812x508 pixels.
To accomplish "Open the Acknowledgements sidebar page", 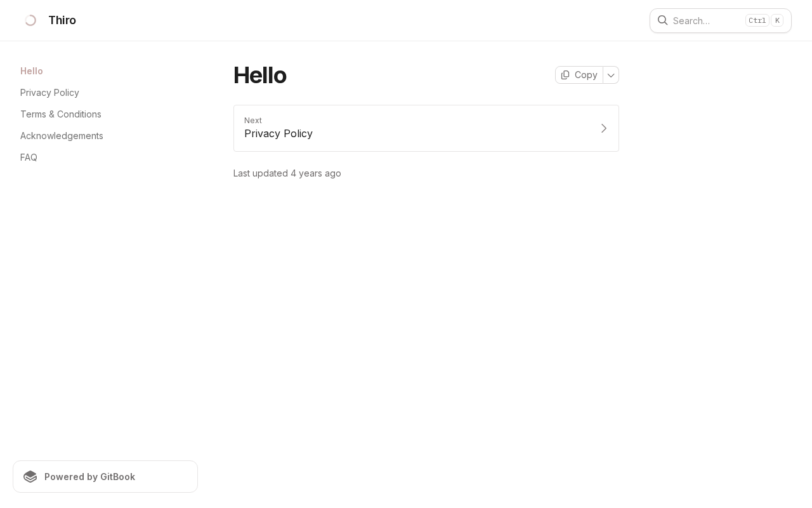I will point(62,136).
